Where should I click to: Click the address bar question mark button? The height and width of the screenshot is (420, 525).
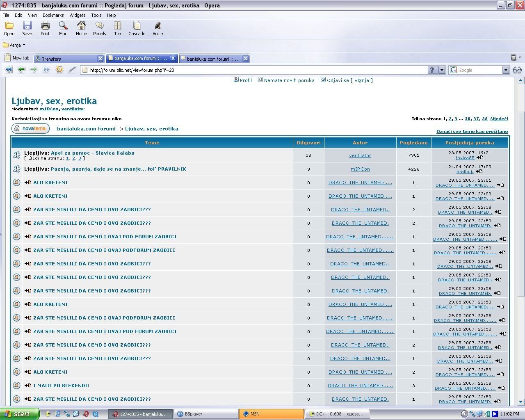click(431, 70)
